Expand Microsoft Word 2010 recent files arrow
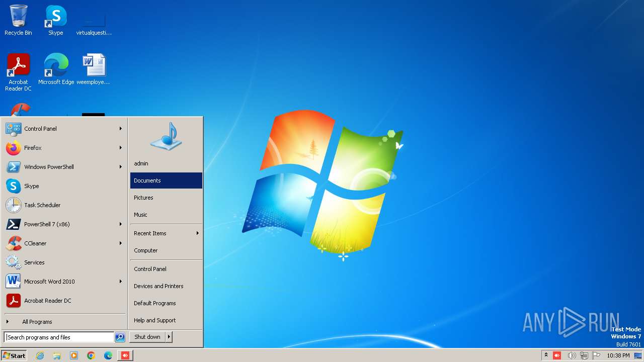The height and width of the screenshot is (362, 644). (x=121, y=282)
